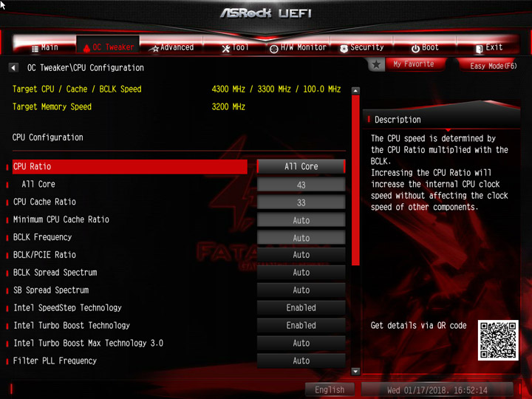532x399 pixels.
Task: Toggle Intel Turbo Boost Technology setting
Action: point(301,325)
